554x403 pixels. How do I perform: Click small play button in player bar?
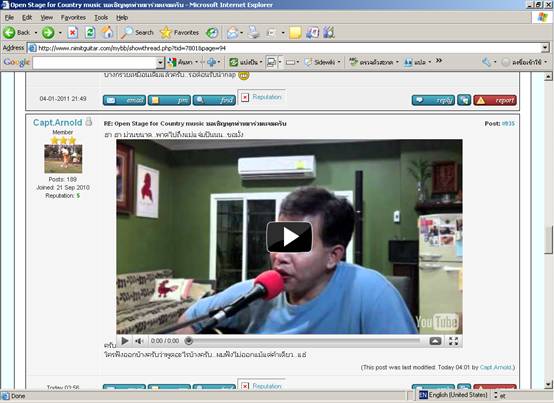coord(124,341)
